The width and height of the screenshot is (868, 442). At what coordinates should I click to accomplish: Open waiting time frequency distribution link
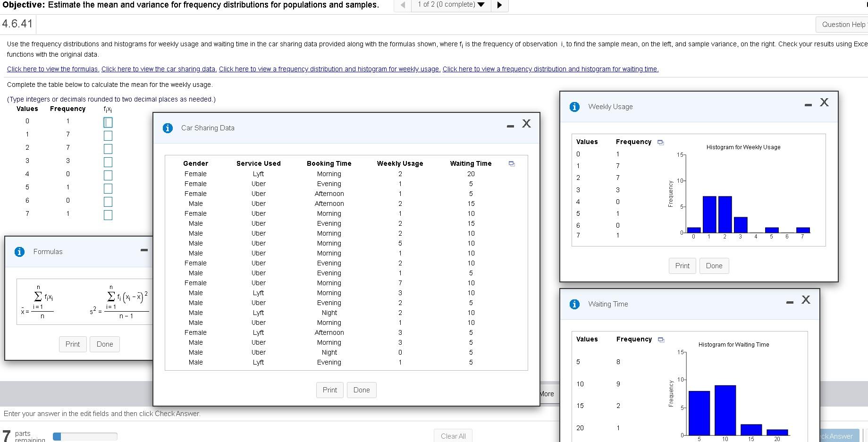(x=550, y=69)
